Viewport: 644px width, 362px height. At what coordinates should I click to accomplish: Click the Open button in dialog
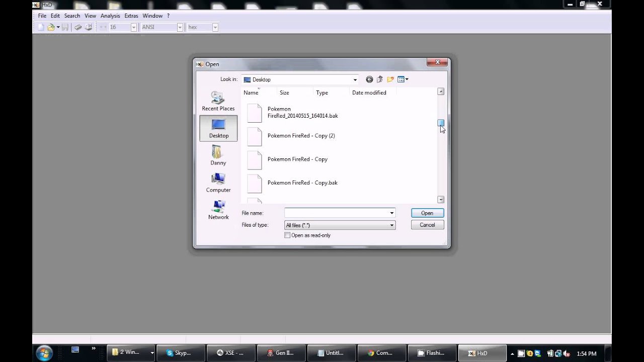coord(427,213)
